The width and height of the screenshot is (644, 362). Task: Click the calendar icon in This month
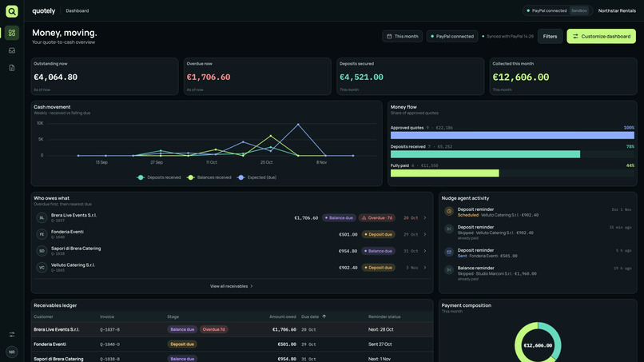coord(389,36)
